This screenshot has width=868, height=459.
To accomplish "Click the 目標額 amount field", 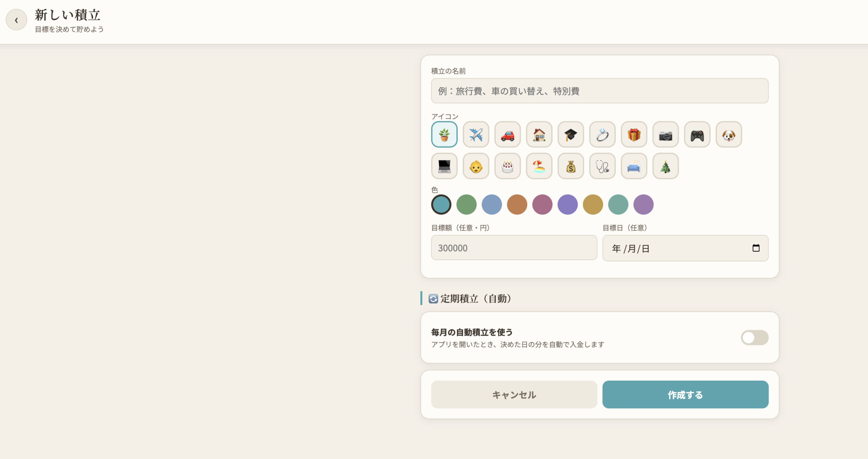I will [514, 248].
